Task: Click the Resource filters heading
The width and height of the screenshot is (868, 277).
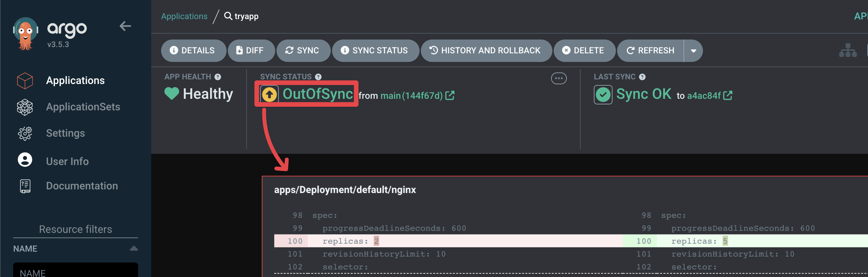Action: pos(76,229)
